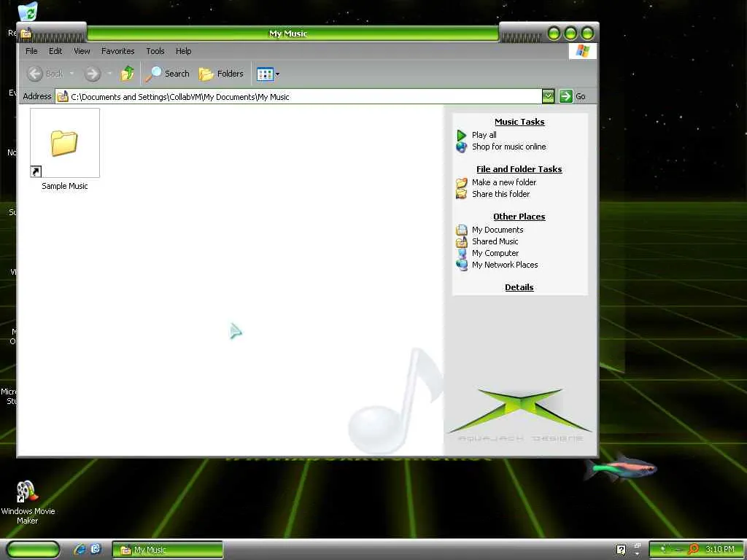This screenshot has height=560, width=747.
Task: Expand the Forward history dropdown arrow
Action: point(109,74)
